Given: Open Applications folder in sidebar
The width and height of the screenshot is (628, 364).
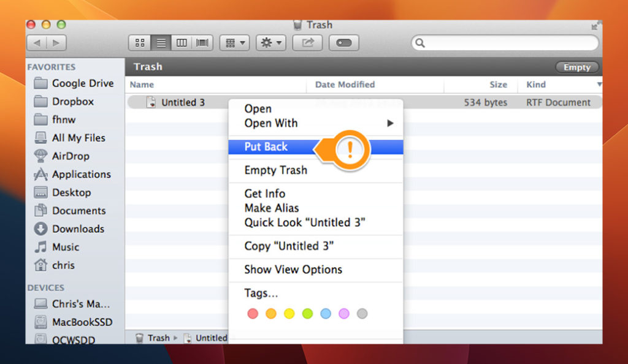Looking at the screenshot, I should (81, 175).
